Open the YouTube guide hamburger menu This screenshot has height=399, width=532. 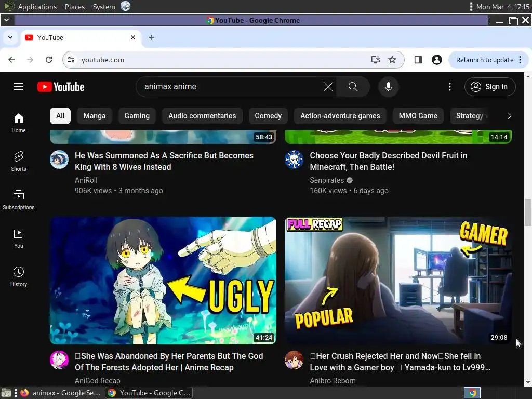point(19,87)
